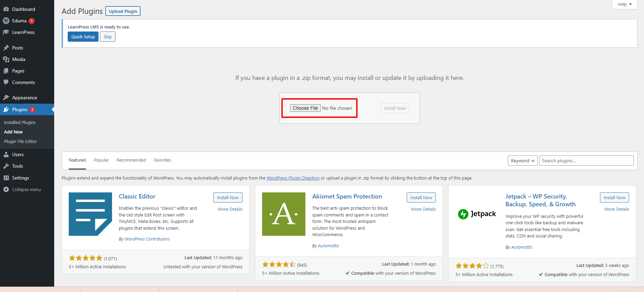Viewport: 644px width, 292px height.
Task: Click the Posts pushpin icon
Action: tap(6, 48)
